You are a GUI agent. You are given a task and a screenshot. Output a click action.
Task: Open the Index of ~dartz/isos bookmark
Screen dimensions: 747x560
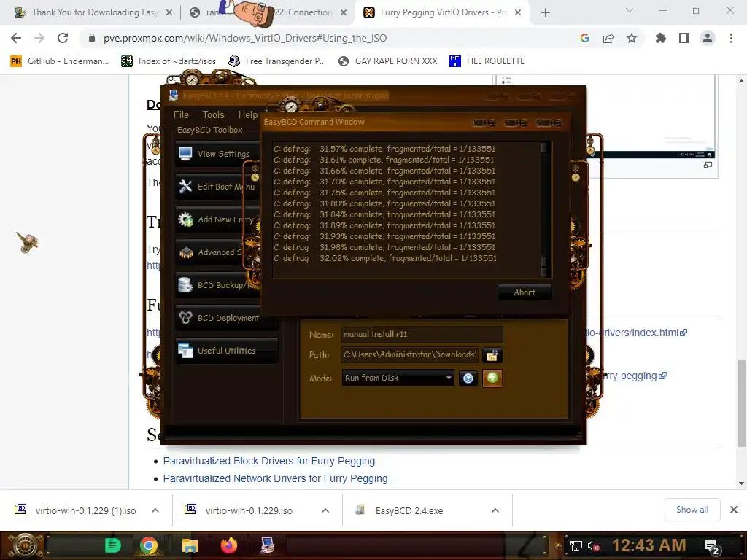(169, 61)
